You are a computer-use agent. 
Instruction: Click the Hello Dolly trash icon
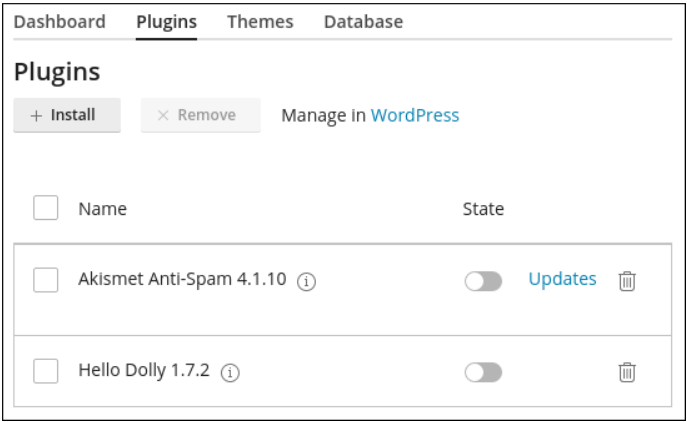point(627,373)
